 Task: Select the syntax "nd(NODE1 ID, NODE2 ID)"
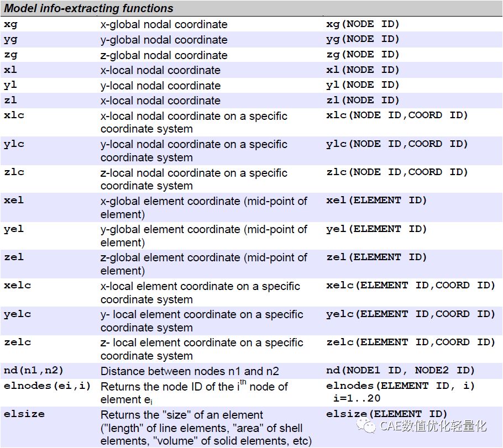point(400,371)
